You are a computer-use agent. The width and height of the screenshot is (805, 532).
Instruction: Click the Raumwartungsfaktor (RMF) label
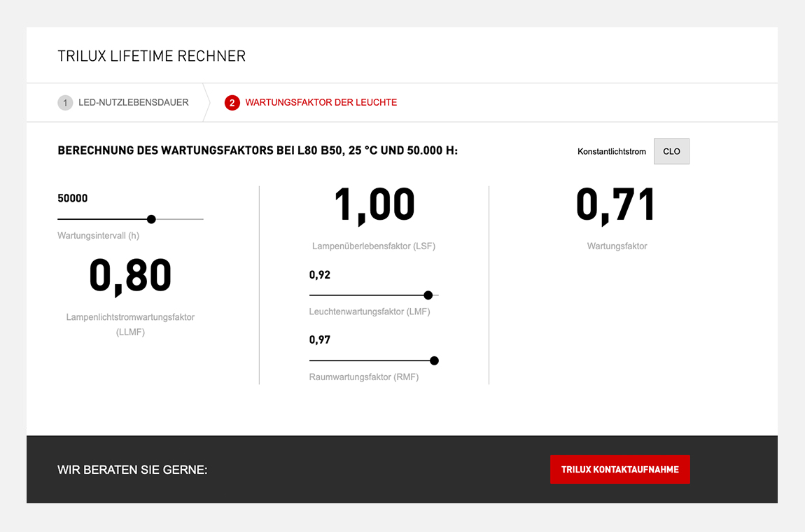364,377
